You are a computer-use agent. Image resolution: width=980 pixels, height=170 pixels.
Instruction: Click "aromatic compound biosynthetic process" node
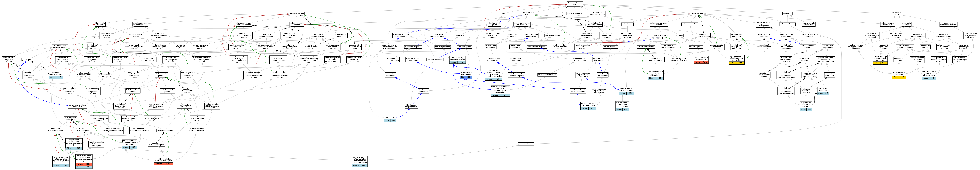(x=201, y=47)
